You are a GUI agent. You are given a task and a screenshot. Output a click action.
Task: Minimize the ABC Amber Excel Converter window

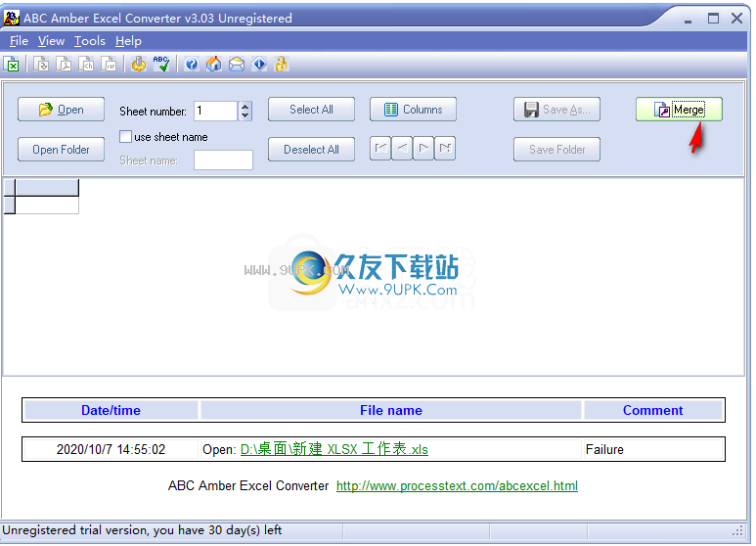(688, 20)
